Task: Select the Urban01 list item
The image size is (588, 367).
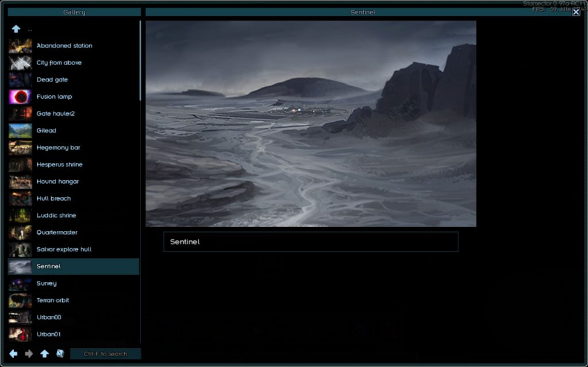Action: click(48, 334)
